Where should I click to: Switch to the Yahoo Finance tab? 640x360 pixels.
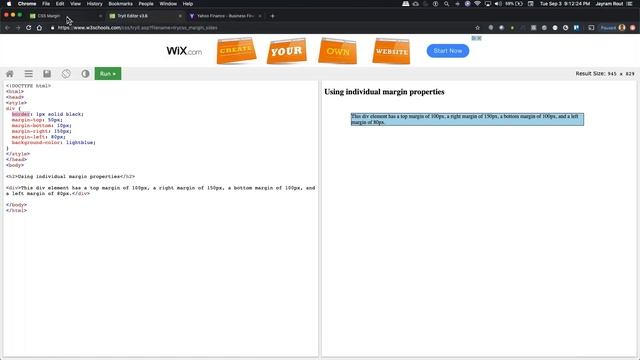(x=225, y=16)
